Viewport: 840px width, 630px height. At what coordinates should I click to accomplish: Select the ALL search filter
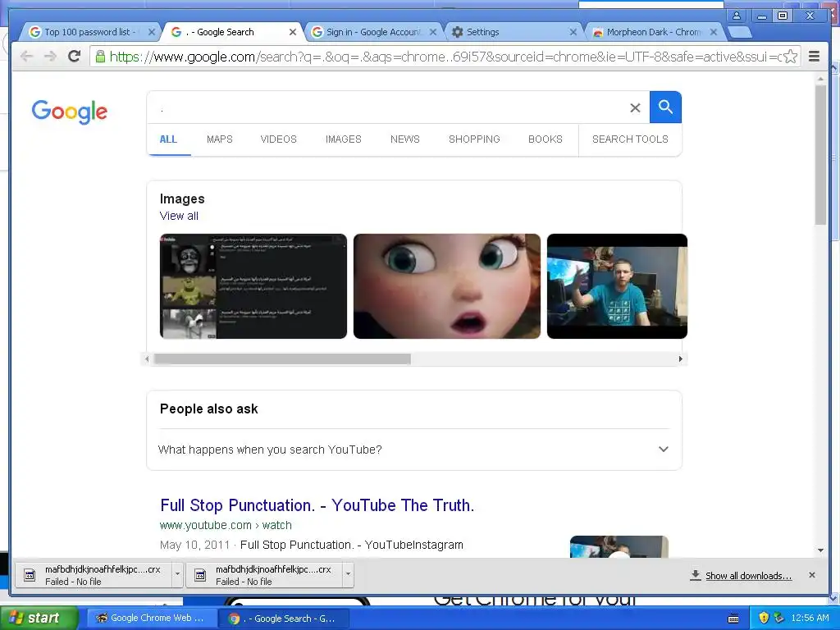pos(168,139)
